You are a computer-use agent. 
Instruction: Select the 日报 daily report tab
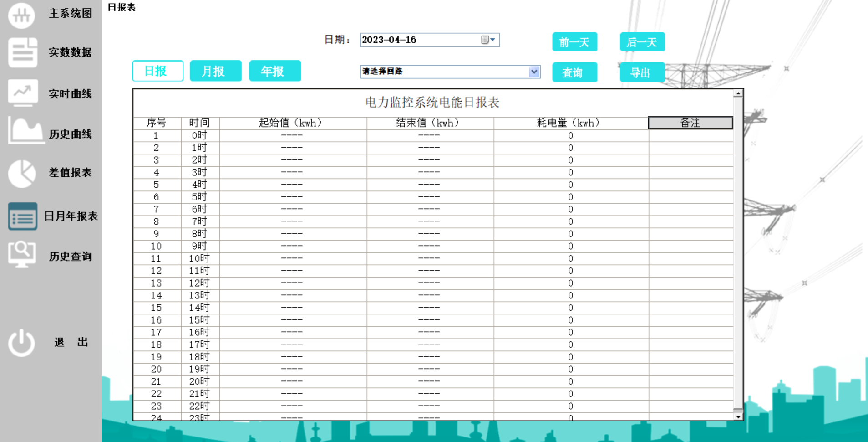(157, 71)
